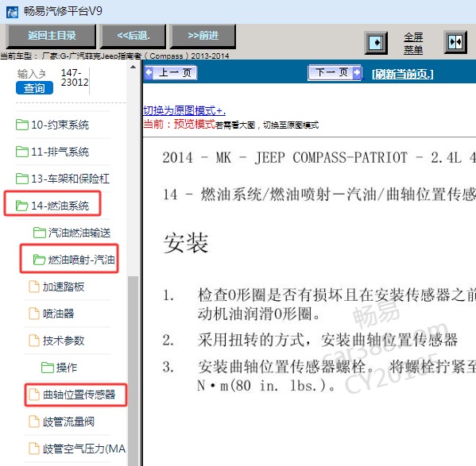
Task: Go to next page with 下一页
Action: [335, 72]
